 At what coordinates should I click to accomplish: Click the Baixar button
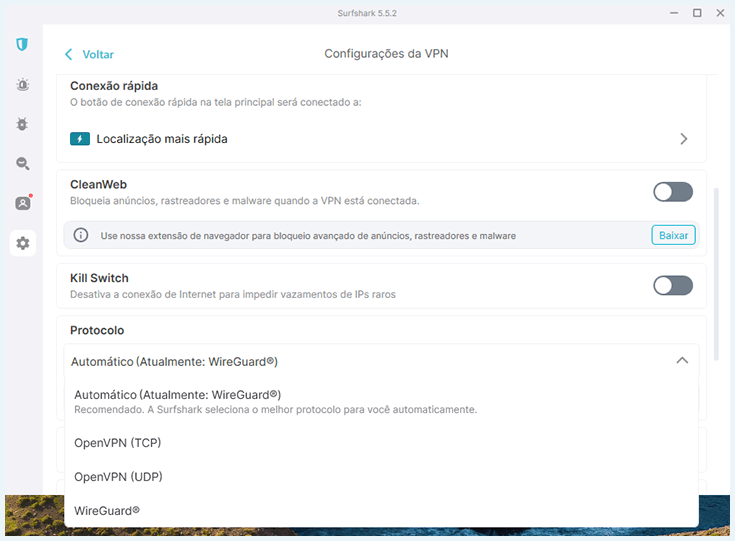(x=673, y=235)
